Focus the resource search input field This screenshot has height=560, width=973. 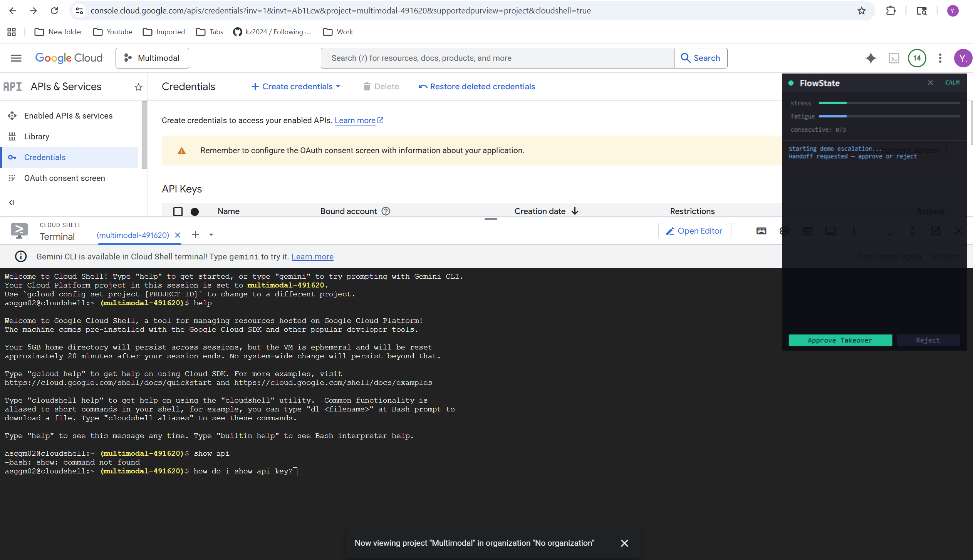pyautogui.click(x=497, y=58)
